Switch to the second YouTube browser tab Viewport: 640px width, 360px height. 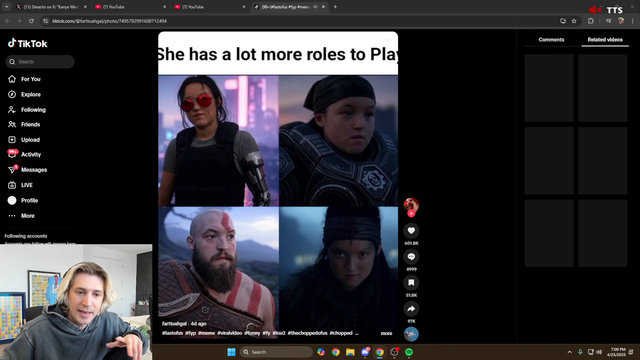(x=209, y=7)
